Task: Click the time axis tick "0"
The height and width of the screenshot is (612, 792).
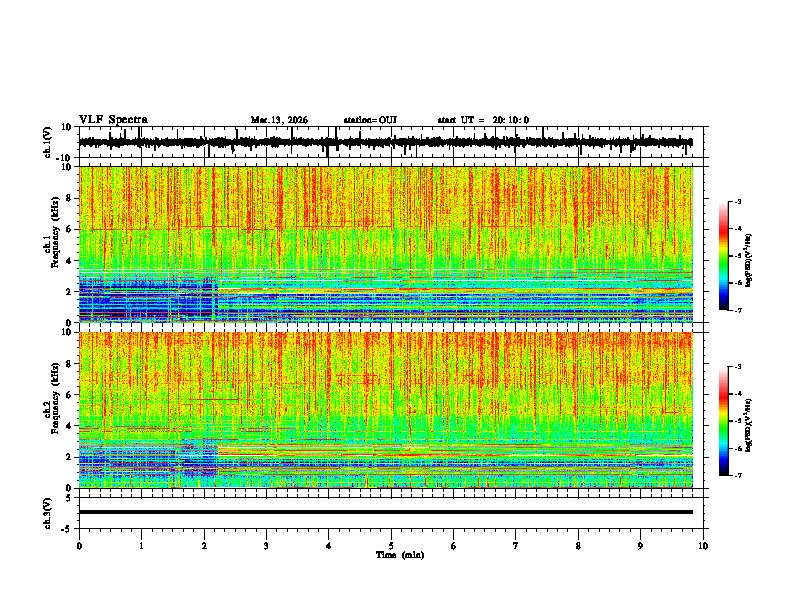Action: (x=79, y=546)
